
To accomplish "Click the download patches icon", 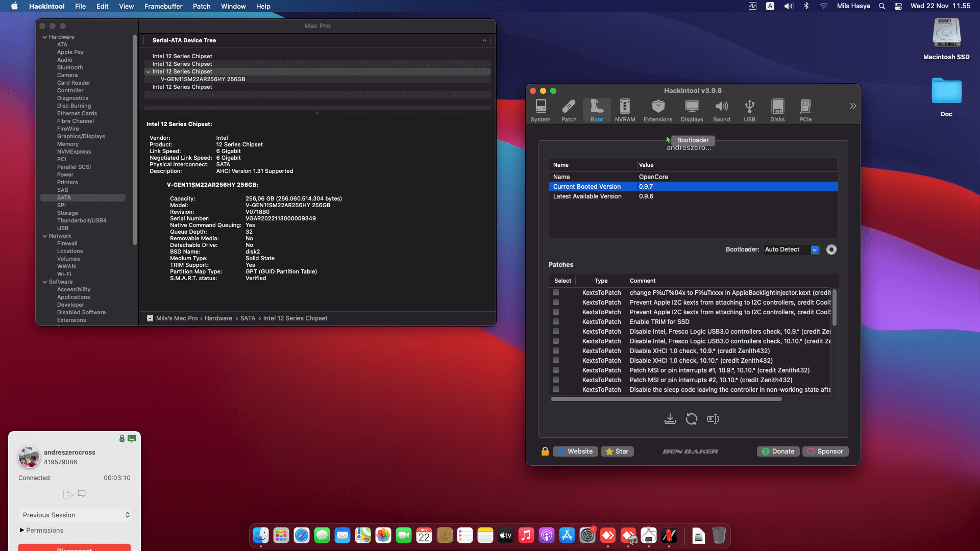I will pyautogui.click(x=670, y=419).
